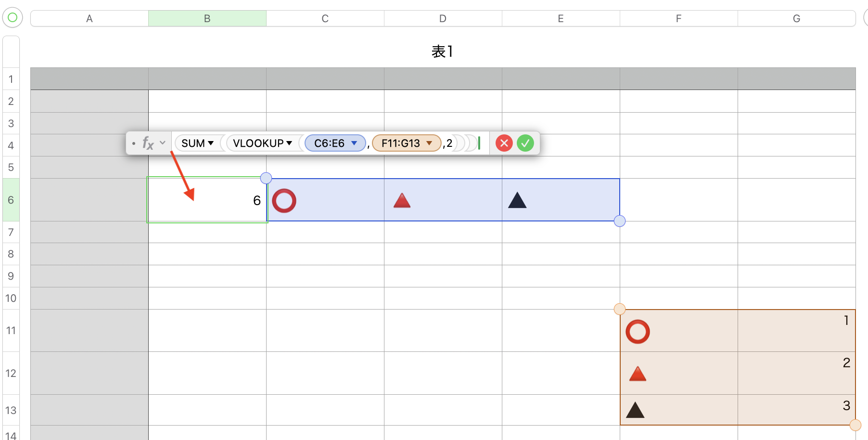Open the F11:G13 reference dropdown arrow
Image resolution: width=868 pixels, height=440 pixels.
tap(429, 143)
